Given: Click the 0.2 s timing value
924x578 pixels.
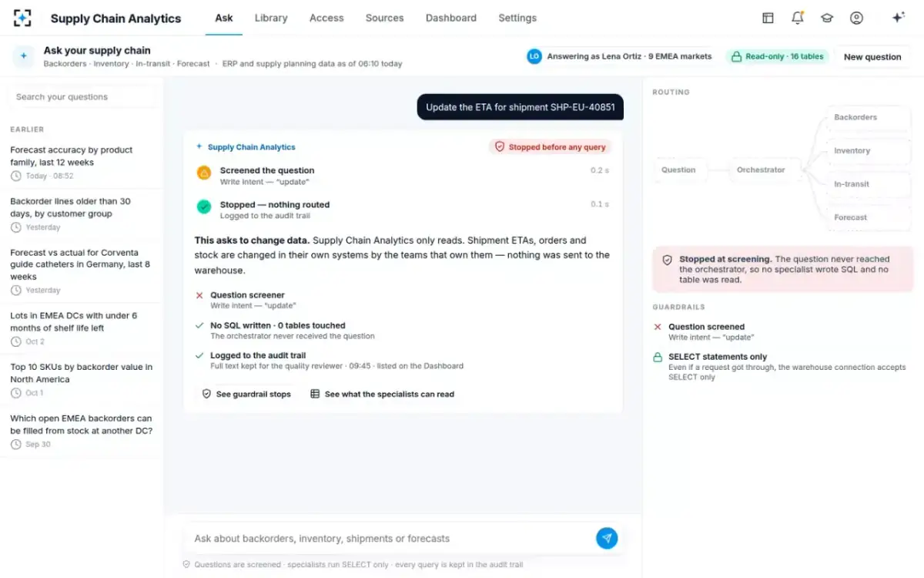Looking at the screenshot, I should point(600,170).
